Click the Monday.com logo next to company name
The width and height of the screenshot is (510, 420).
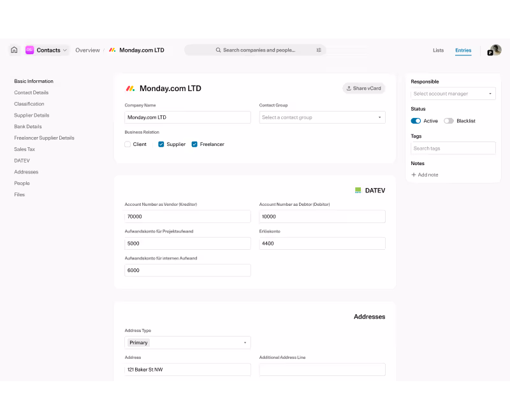point(130,88)
